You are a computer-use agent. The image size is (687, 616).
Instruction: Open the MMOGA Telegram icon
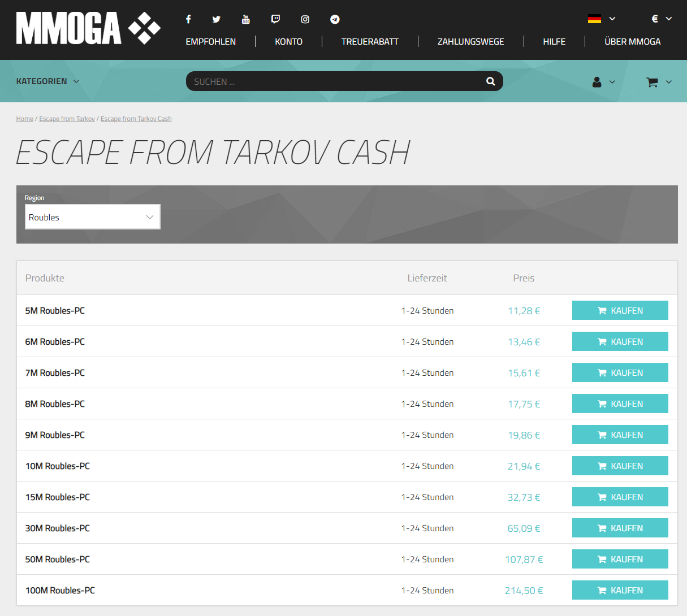click(335, 19)
